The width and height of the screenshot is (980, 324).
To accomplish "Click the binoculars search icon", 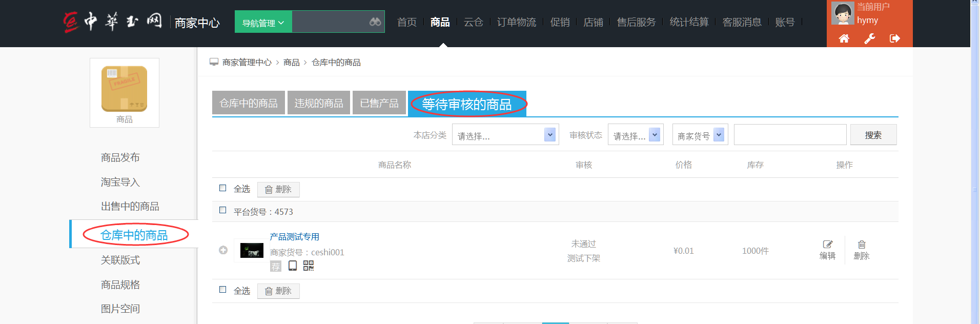I will (375, 22).
